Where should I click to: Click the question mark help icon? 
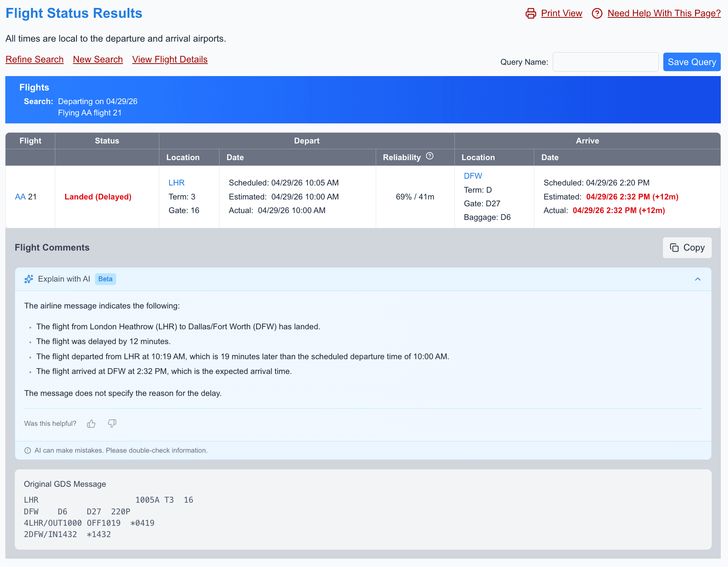pos(597,13)
